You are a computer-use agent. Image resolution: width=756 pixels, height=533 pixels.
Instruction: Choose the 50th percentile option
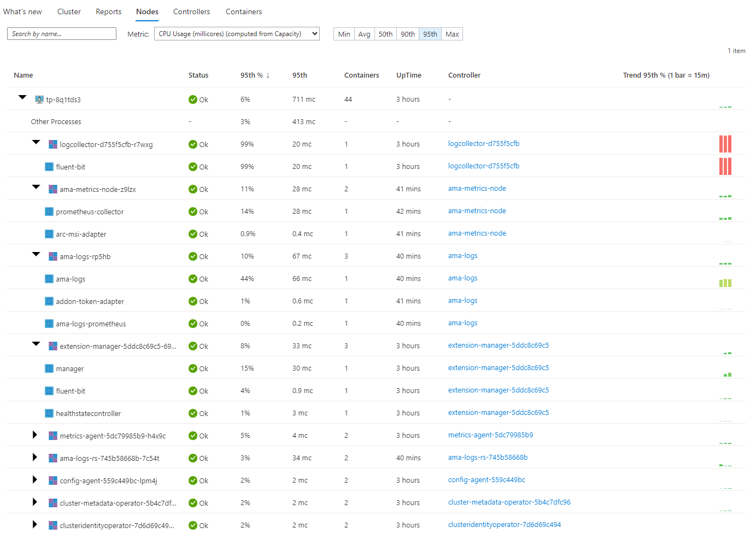point(385,34)
